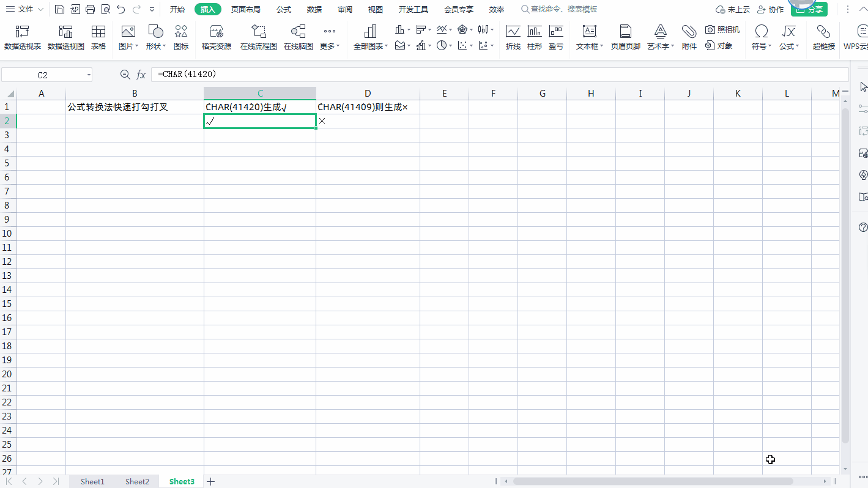Open the 开发工具 tab
The image size is (868, 488).
[414, 9]
